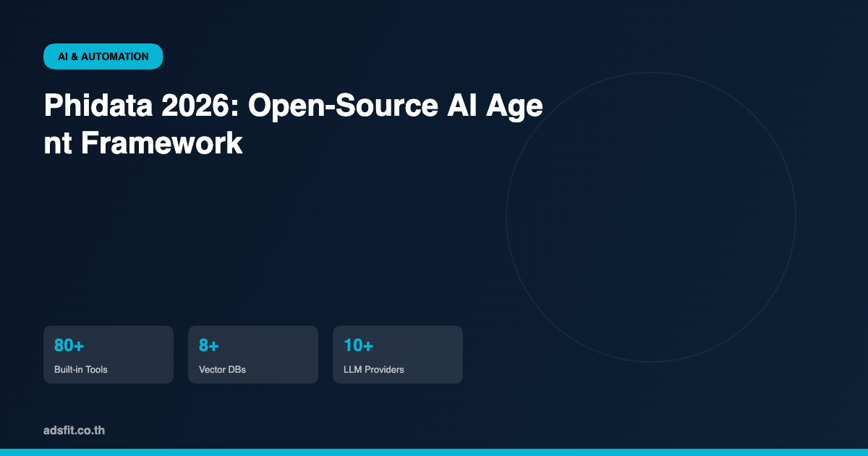Click the "10+" stat number

tap(359, 346)
